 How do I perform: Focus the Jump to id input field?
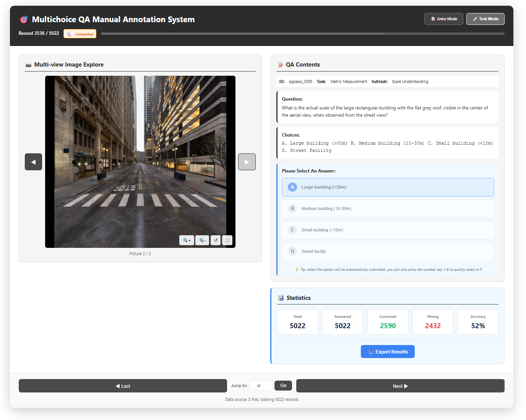[x=260, y=386]
